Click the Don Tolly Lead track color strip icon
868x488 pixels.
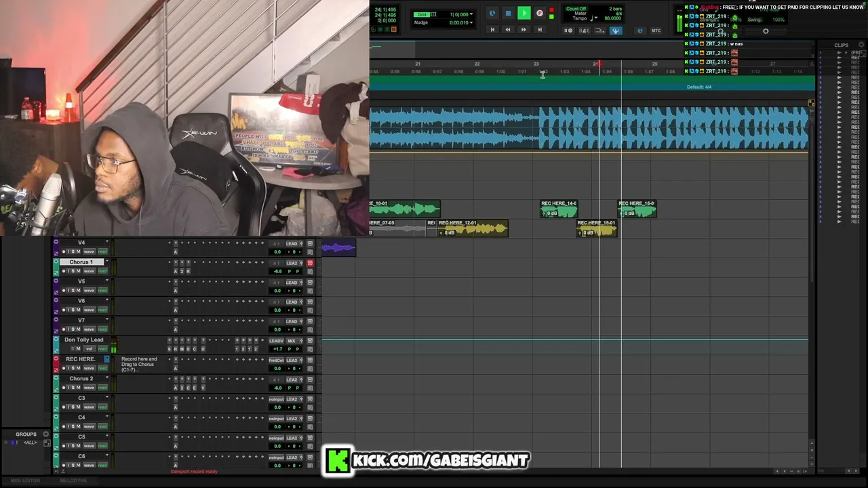[56, 340]
